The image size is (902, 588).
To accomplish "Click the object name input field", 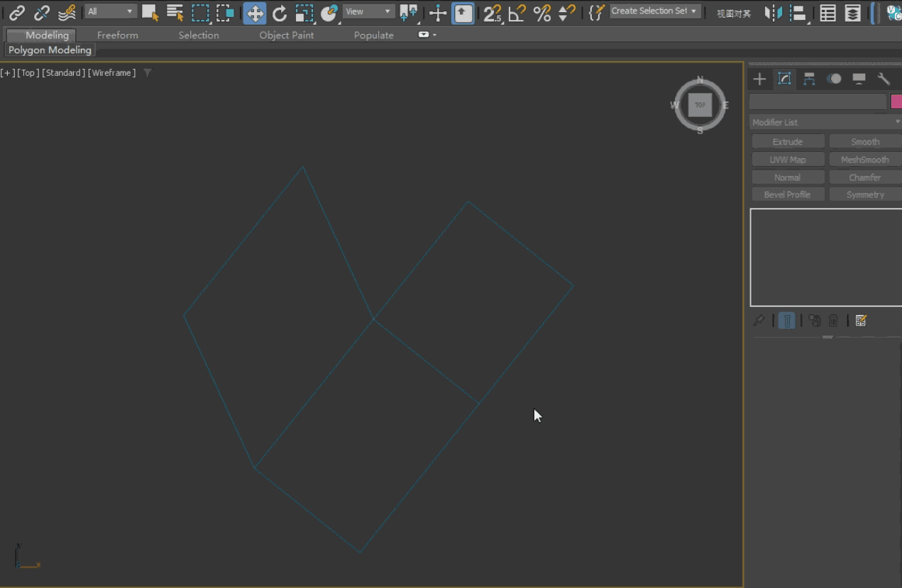I will (818, 101).
